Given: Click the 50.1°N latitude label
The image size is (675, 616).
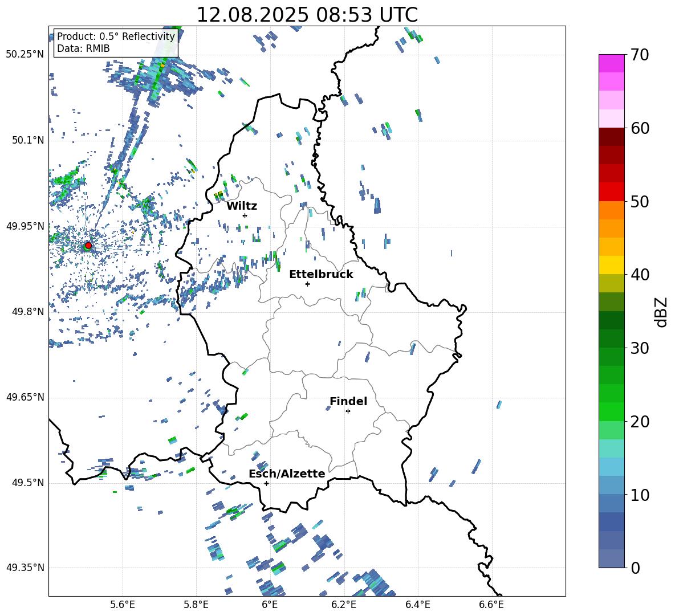Looking at the screenshot, I should click(28, 140).
